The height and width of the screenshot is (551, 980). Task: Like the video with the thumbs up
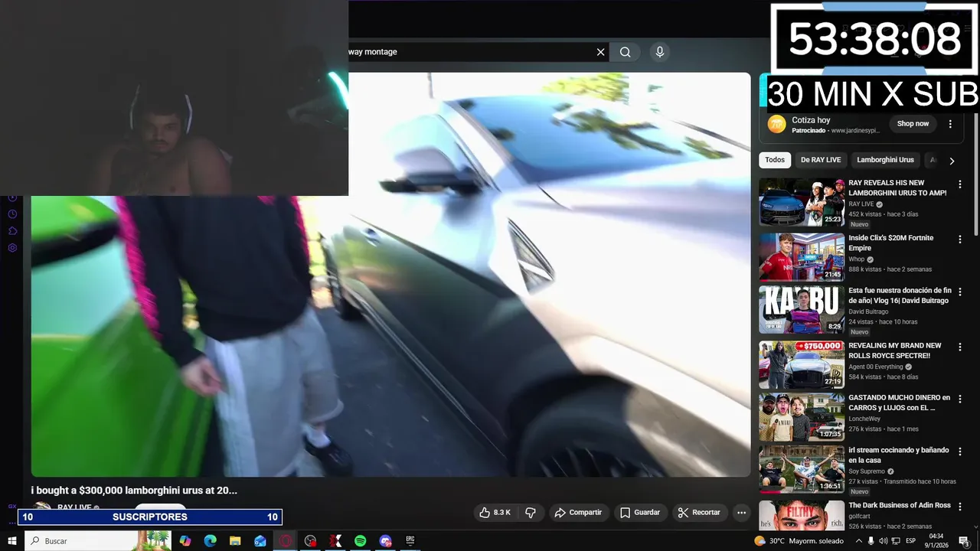point(494,513)
